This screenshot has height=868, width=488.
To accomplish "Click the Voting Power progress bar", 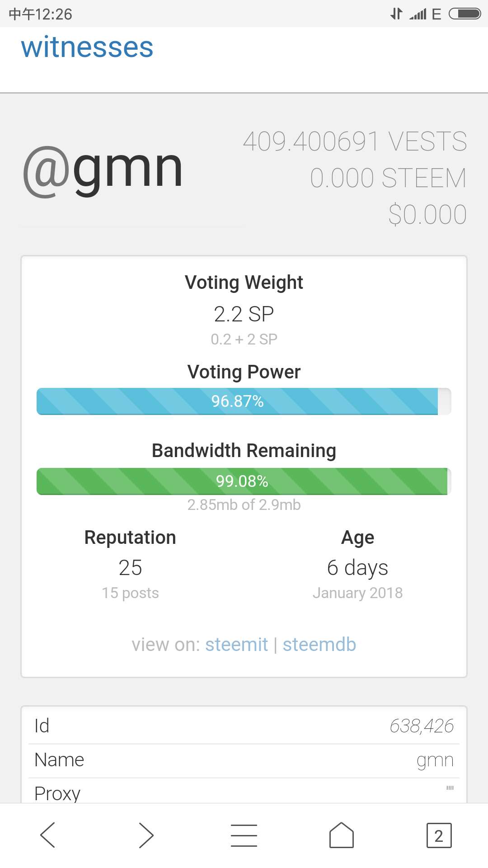I will [x=244, y=401].
